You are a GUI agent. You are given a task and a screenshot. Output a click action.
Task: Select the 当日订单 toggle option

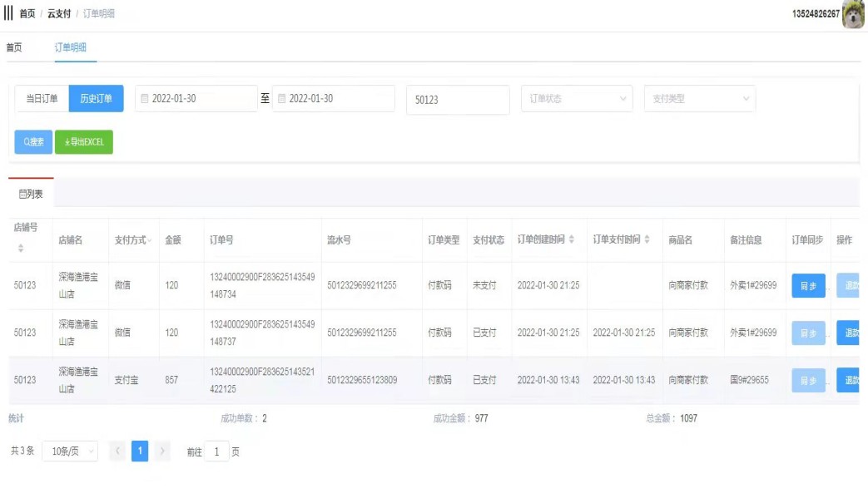click(x=42, y=99)
